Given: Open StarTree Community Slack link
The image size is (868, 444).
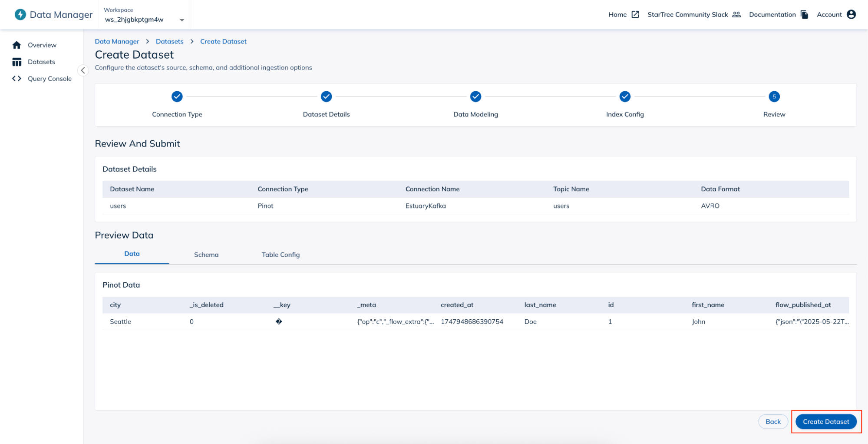Looking at the screenshot, I should point(688,14).
